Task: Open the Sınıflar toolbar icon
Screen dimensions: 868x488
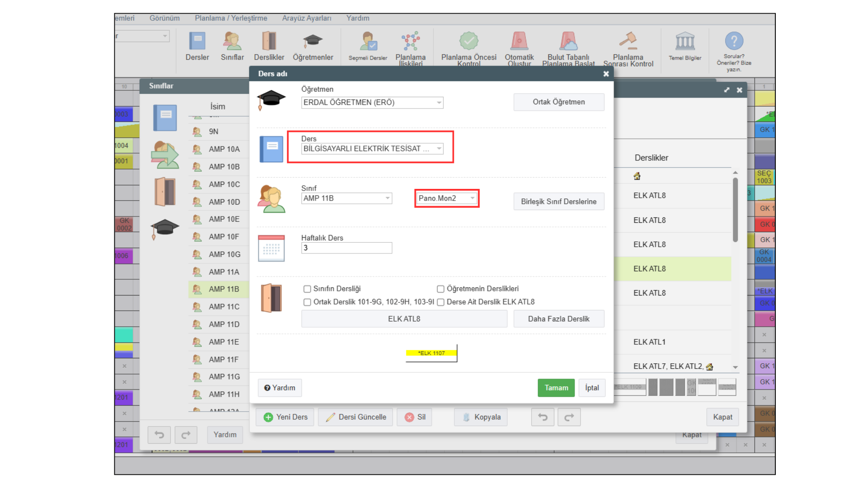Action: tap(232, 42)
